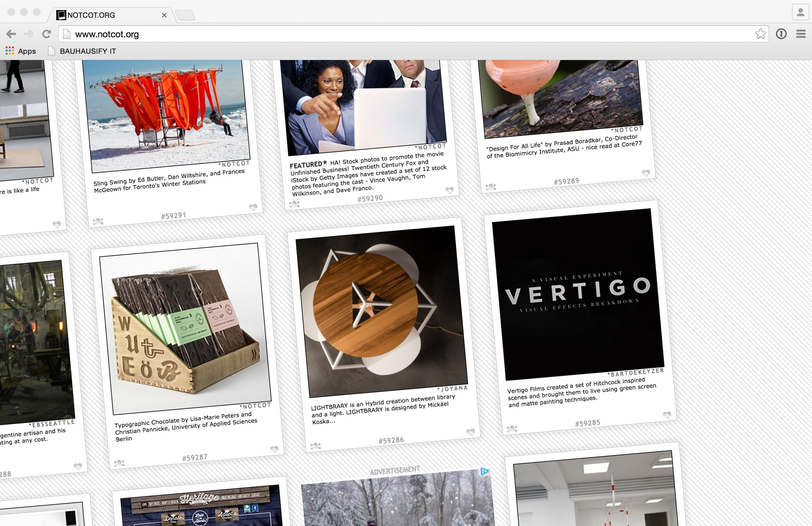Open the LIGHTBRARY wooden lamp photo
The height and width of the screenshot is (526, 812).
381,311
